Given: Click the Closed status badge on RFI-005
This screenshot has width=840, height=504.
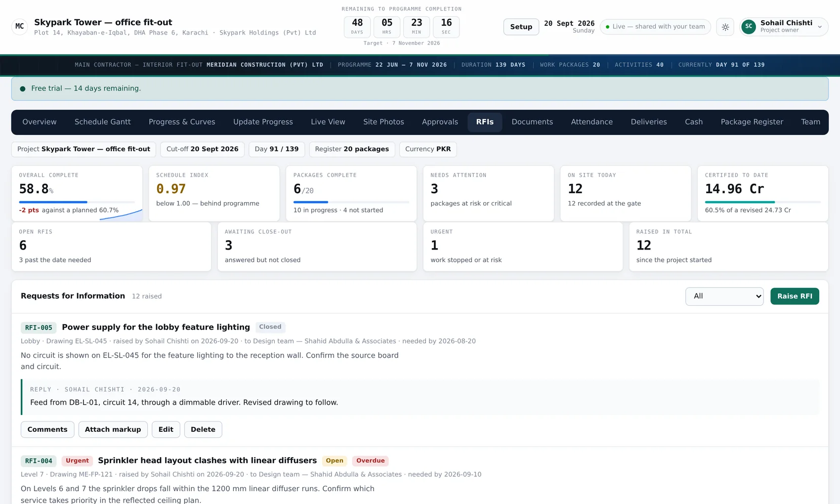Looking at the screenshot, I should 270,327.
